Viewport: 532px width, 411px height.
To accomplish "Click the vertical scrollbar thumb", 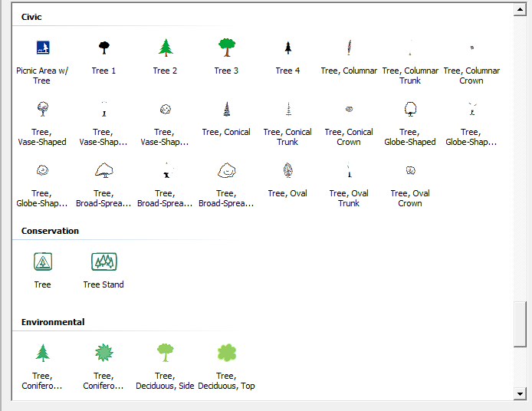I will tap(520, 324).
